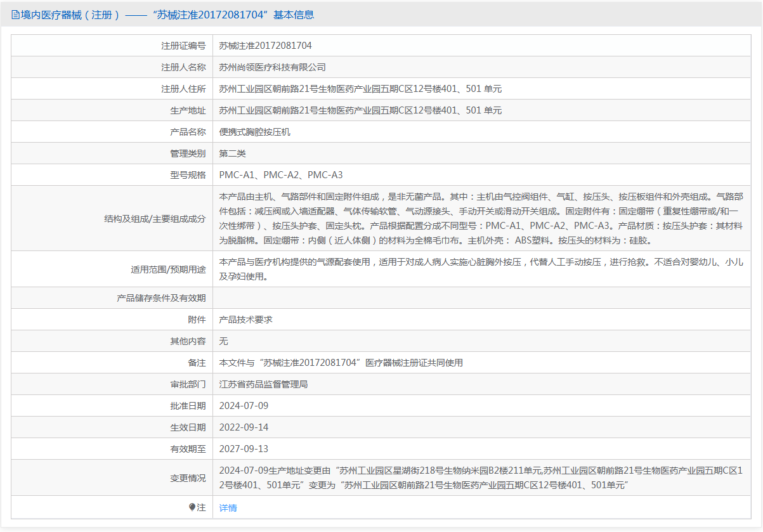This screenshot has height=532, width=763.
Task: Click registrant name 苏州尚领医疗科技有限公司
Action: coord(272,67)
